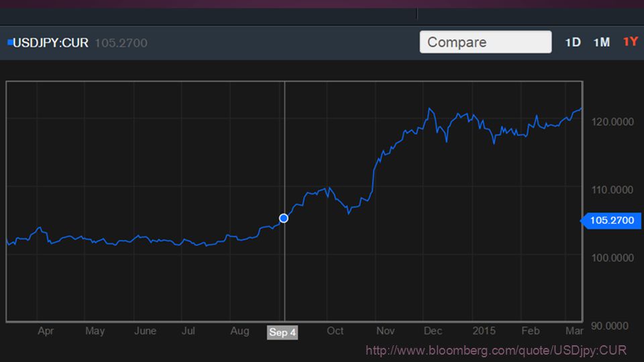Click the Nov axis label
The image size is (644, 362).
(385, 330)
